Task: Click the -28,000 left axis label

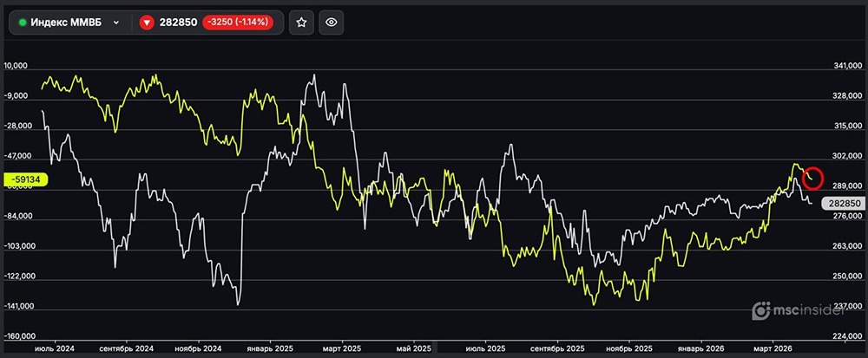Action: [17, 126]
